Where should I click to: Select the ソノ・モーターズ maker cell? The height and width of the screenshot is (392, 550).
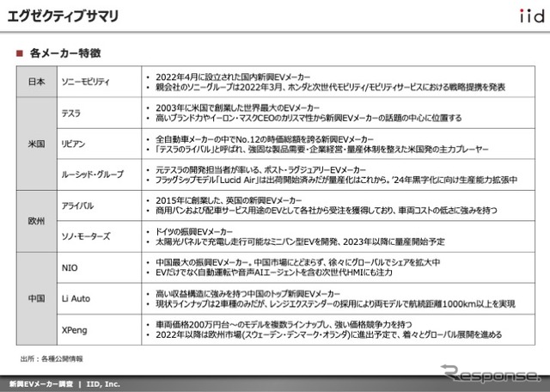tap(100, 236)
